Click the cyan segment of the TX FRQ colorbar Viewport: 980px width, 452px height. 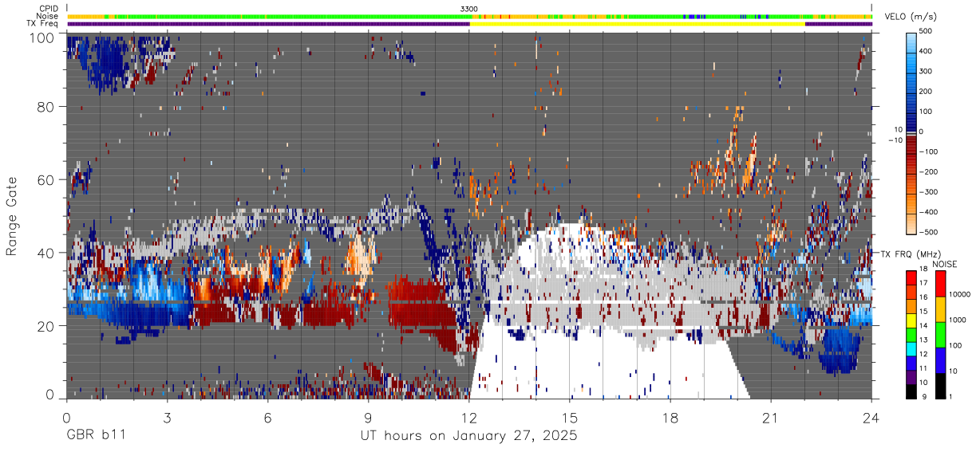[912, 351]
